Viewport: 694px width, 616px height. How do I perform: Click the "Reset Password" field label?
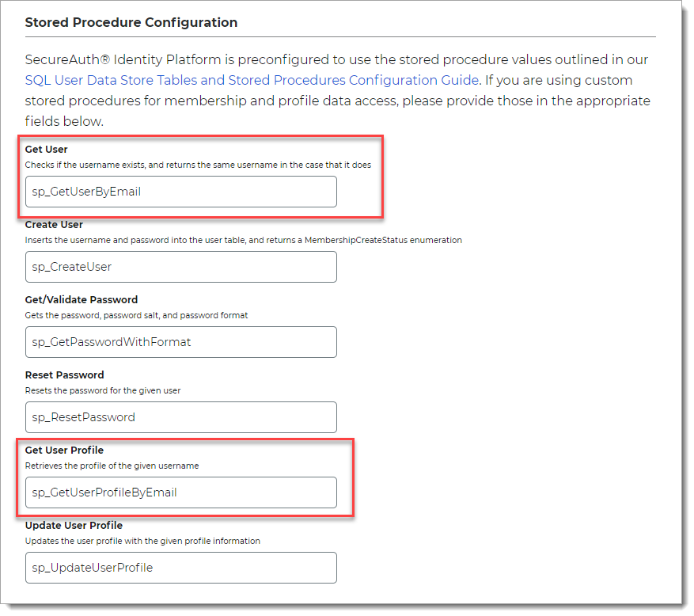[x=64, y=375]
